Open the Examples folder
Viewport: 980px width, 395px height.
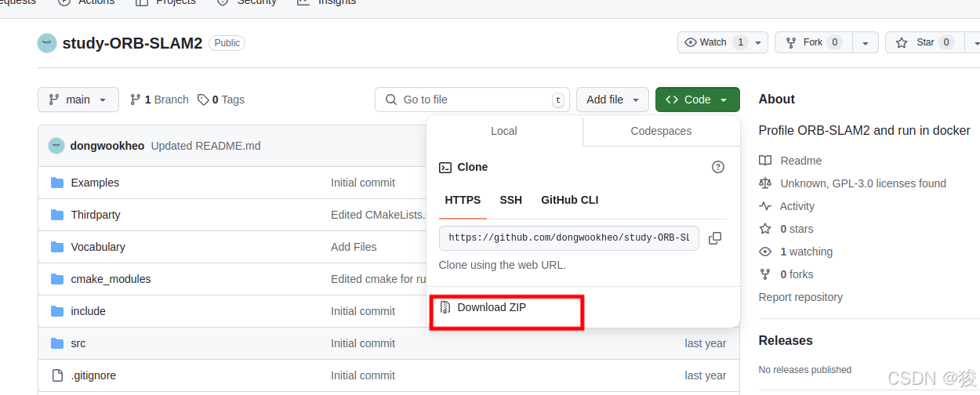point(95,183)
